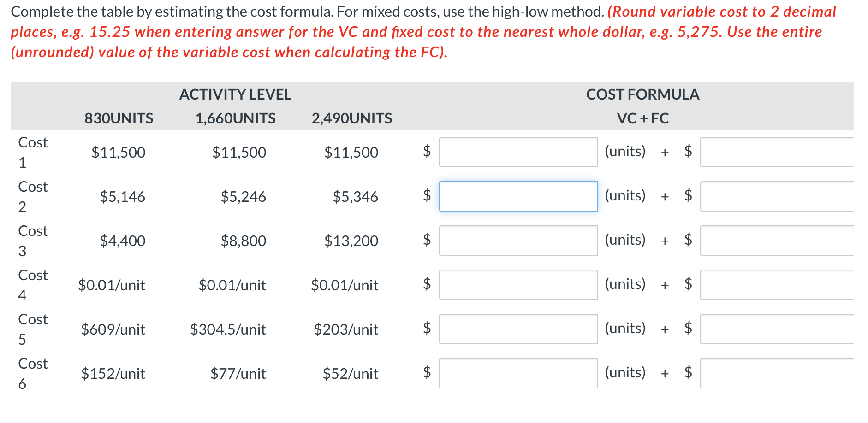Click the 2,490UNITS column heading

tap(352, 118)
